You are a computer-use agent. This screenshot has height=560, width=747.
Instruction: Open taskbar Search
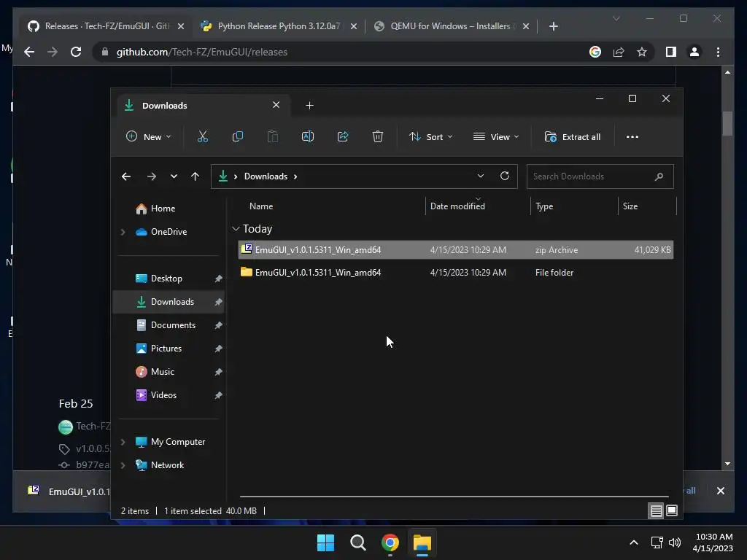357,542
